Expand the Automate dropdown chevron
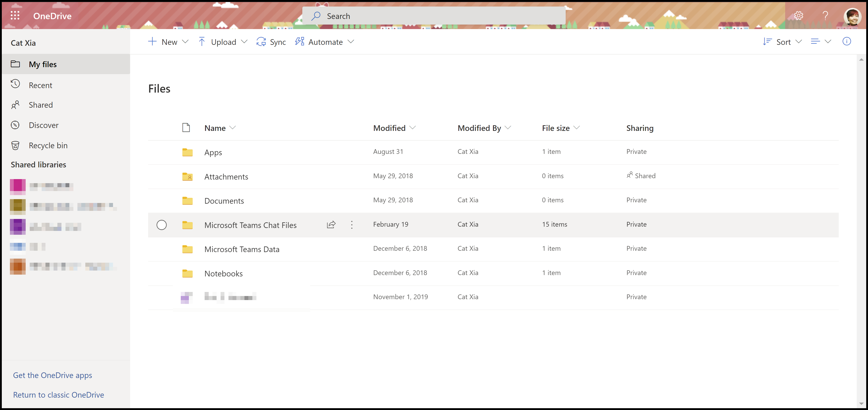The width and height of the screenshot is (868, 410). (x=351, y=41)
